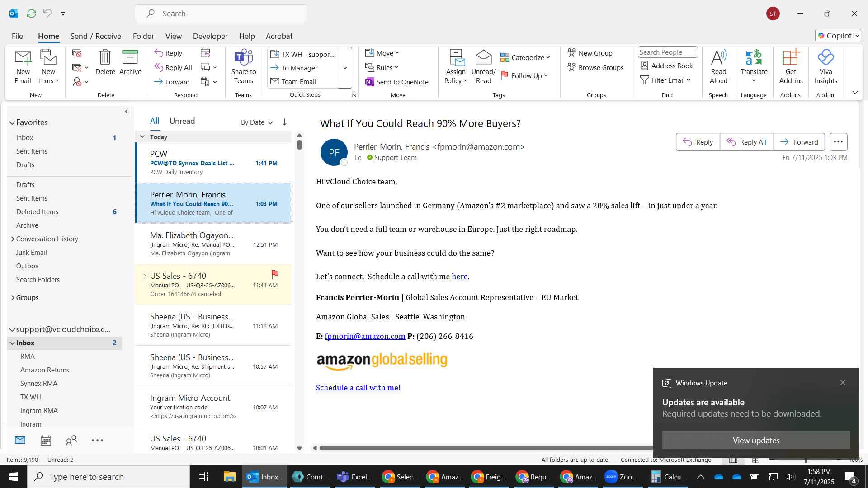Click the Send/Receive All Folders sync icon

32,14
